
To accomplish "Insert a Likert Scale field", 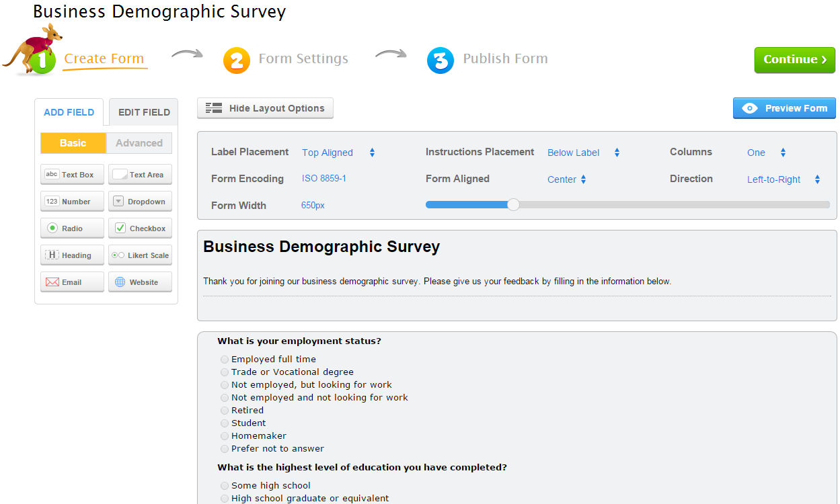I will [140, 255].
